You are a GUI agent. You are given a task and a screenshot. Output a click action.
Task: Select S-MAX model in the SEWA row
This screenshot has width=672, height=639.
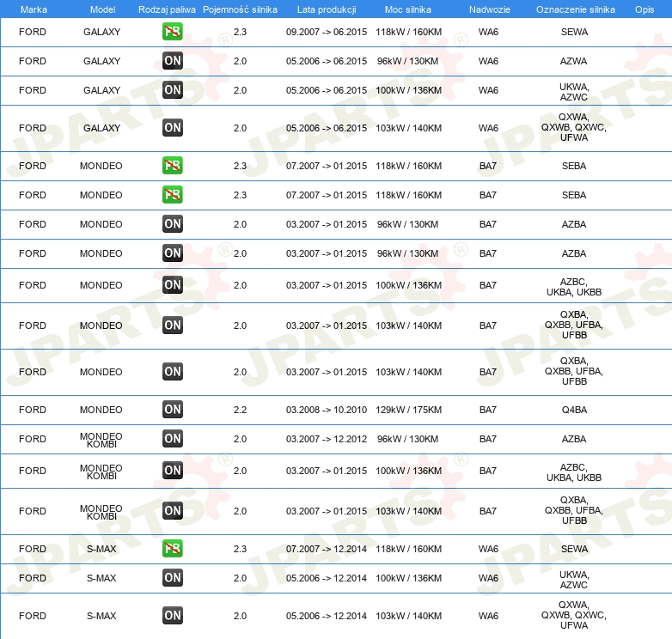pos(101,549)
